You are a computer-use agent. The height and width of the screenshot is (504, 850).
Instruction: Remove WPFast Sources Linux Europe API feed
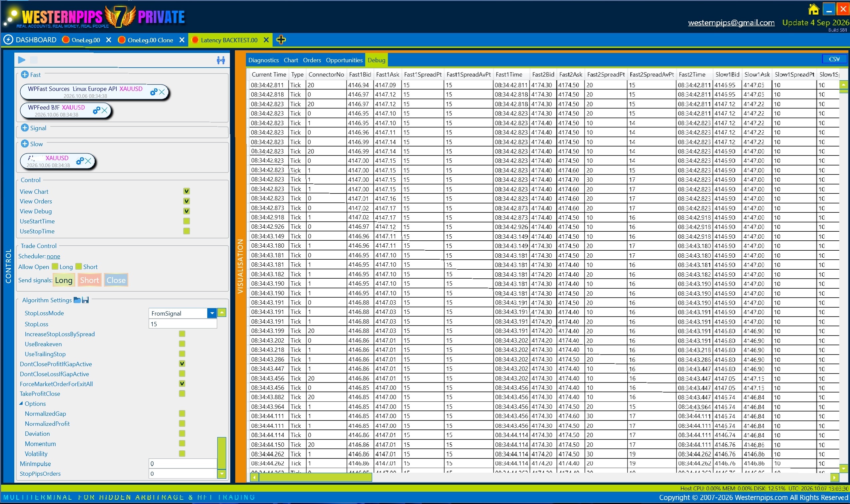[162, 92]
